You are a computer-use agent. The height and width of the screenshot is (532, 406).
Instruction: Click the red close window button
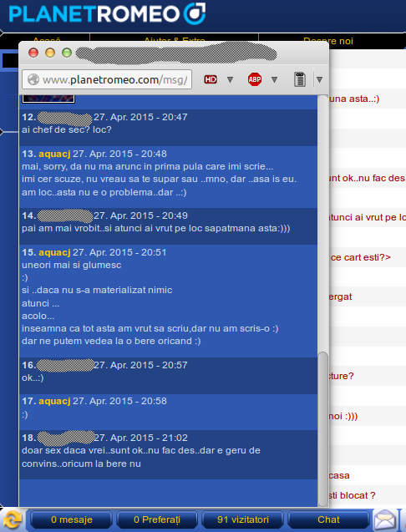coord(33,53)
